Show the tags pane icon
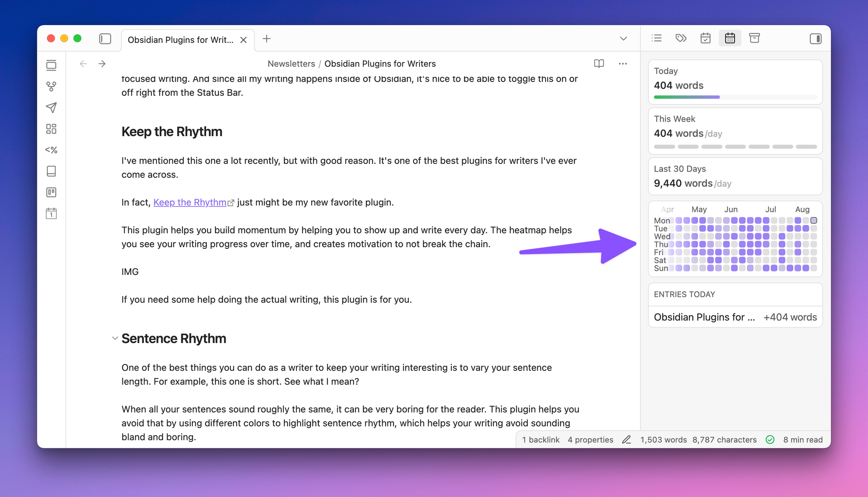Image resolution: width=868 pixels, height=497 pixels. point(681,38)
